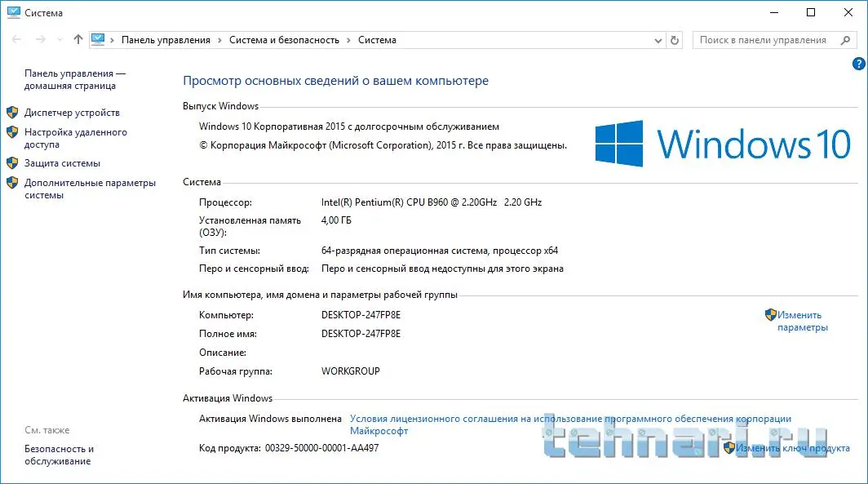This screenshot has width=868, height=484.
Task: Click the search magnifier icon
Action: pos(845,40)
